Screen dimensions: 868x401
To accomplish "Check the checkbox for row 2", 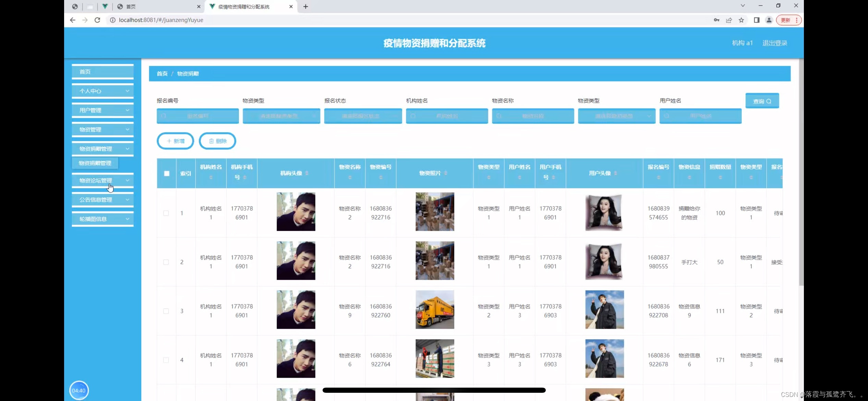I will pos(166,262).
